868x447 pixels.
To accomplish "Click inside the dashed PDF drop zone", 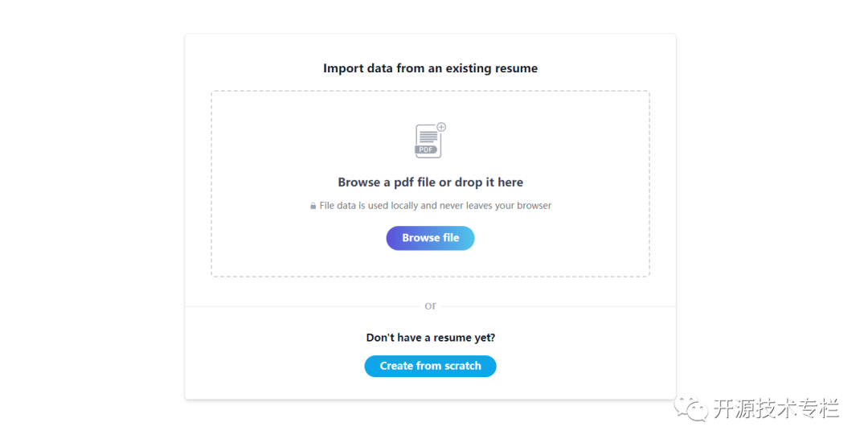I will 430,184.
